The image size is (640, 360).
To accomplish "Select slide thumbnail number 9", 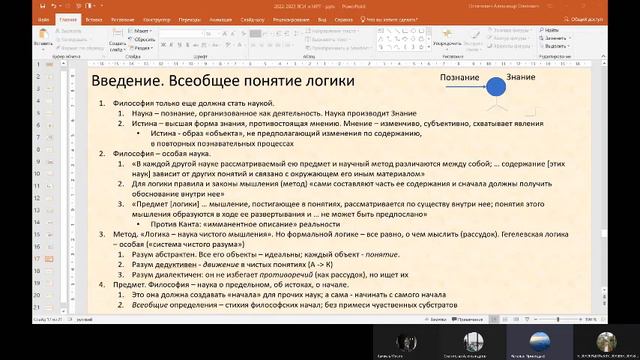I will coord(49,162).
